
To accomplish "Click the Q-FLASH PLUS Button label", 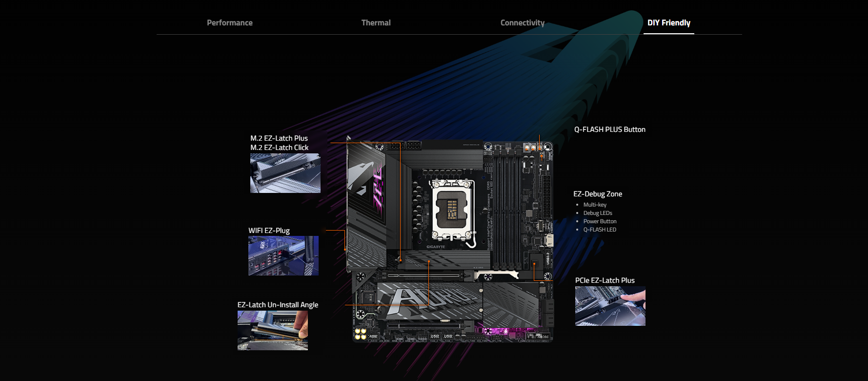I will [610, 129].
